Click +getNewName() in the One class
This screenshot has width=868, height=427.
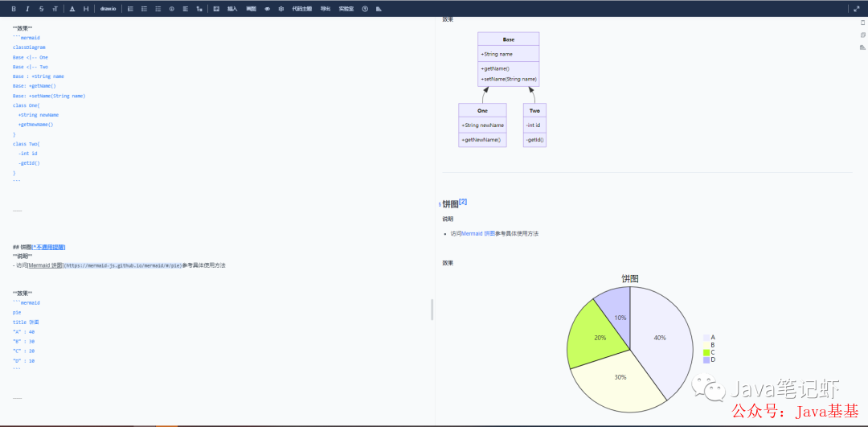pyautogui.click(x=481, y=140)
